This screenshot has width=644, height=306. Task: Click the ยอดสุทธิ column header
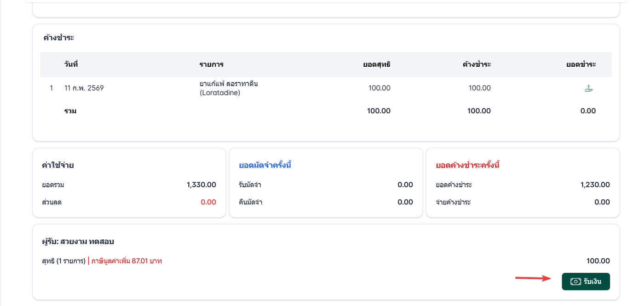[x=377, y=64]
